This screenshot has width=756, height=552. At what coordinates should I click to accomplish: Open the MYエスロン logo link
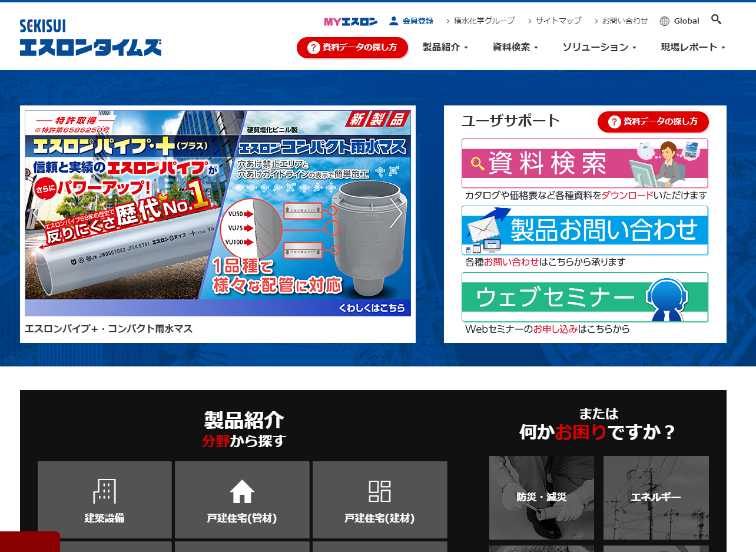pos(351,21)
